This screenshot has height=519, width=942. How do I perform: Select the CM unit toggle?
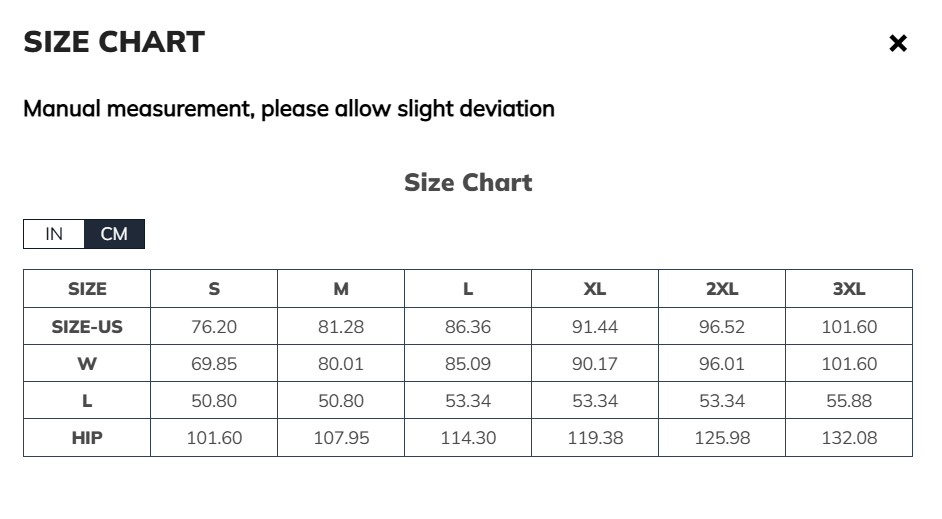114,234
